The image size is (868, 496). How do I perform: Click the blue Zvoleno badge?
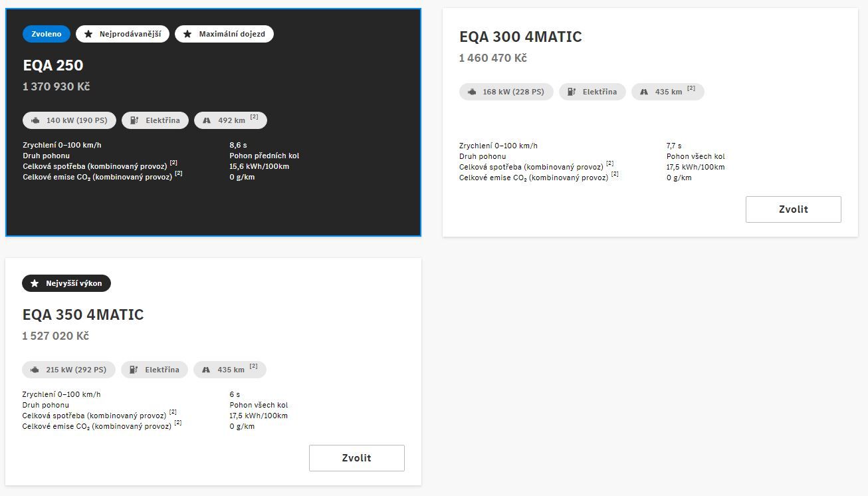[47, 34]
